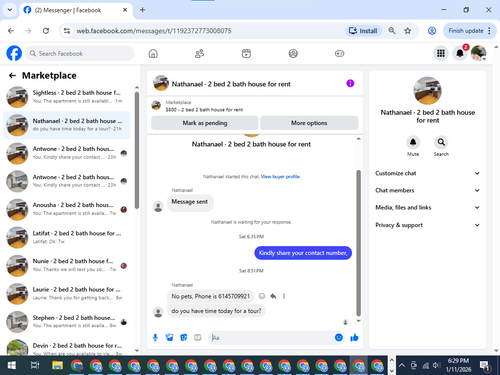Open conversation info purple icon

tap(350, 83)
